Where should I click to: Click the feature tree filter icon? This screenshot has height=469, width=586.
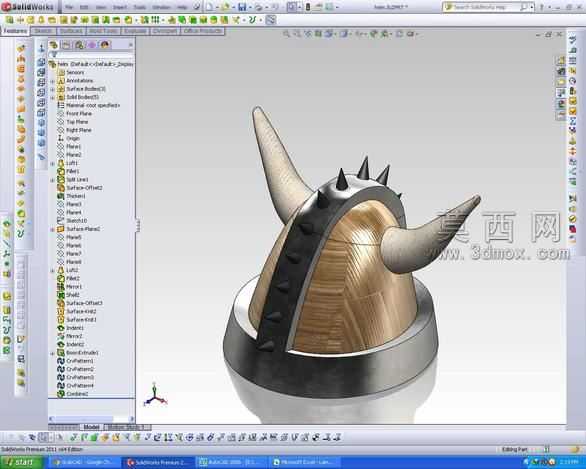pyautogui.click(x=53, y=55)
